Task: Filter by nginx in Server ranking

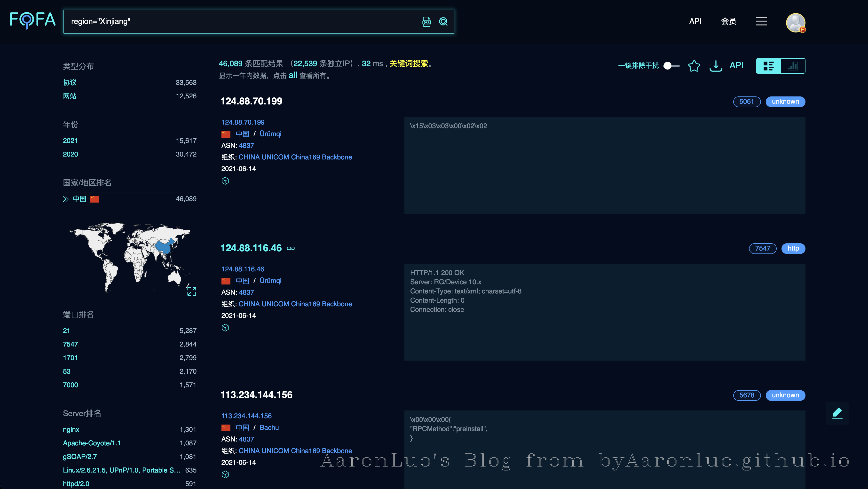Action: point(71,429)
